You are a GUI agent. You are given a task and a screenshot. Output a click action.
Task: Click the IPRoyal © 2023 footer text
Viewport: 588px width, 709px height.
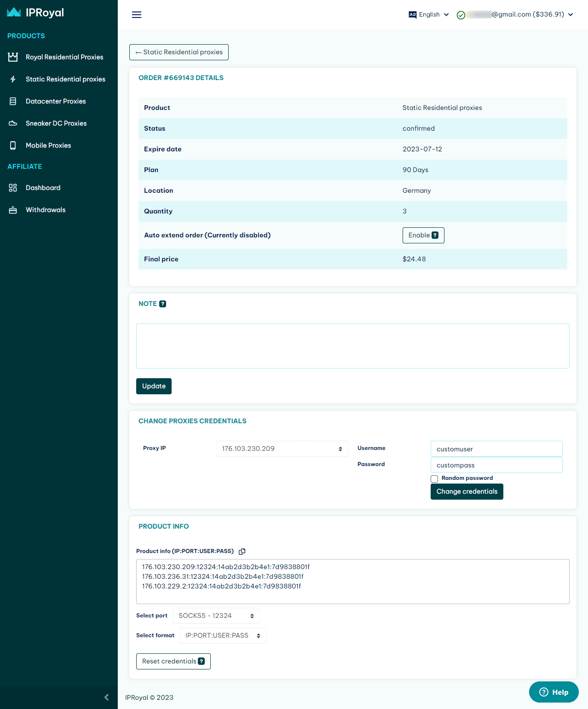click(149, 697)
